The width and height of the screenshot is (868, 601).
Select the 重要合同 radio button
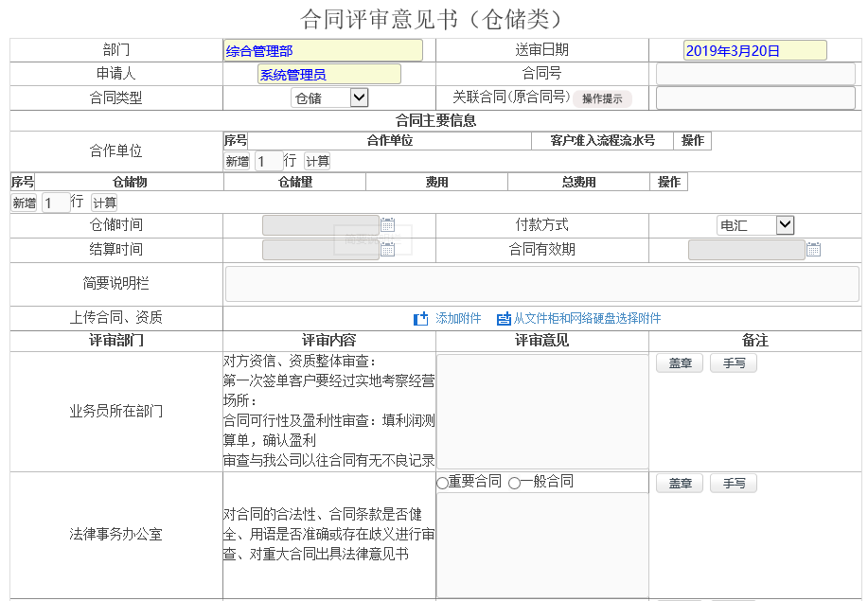click(443, 484)
